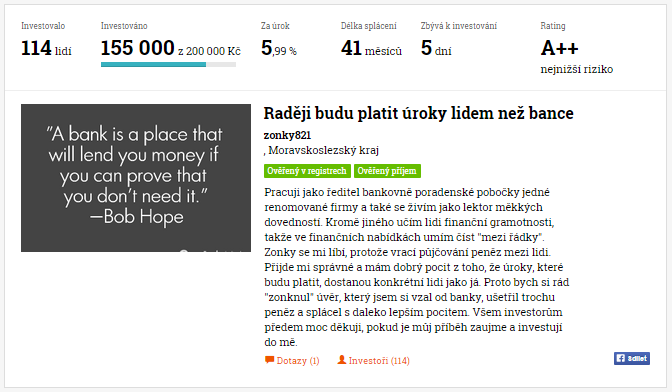Open the Bob Hope quote image
The height and width of the screenshot is (392, 672).
[x=136, y=178]
